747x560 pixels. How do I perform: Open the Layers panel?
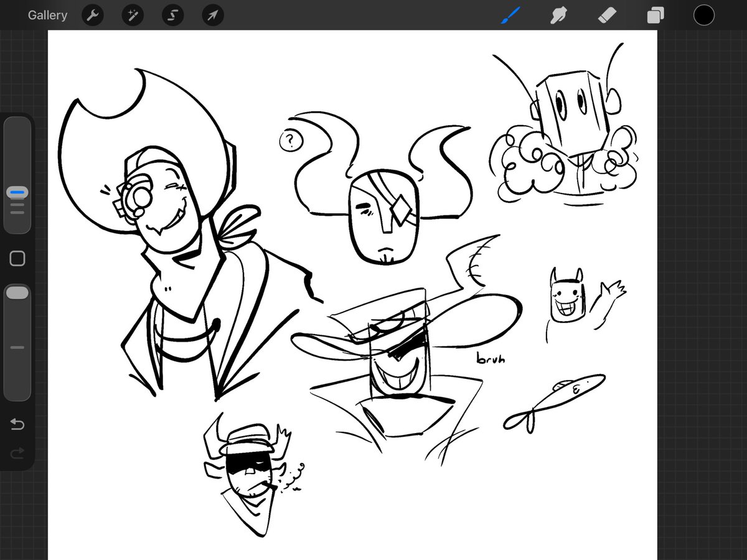(655, 15)
